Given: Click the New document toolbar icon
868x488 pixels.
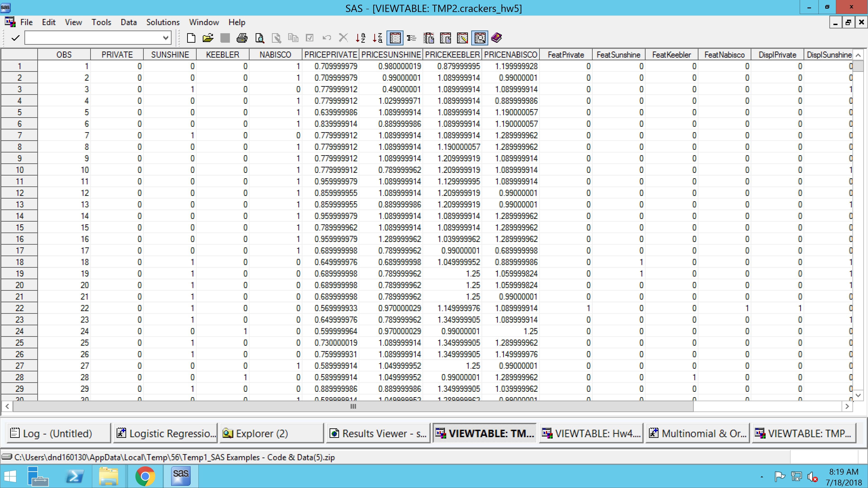Looking at the screenshot, I should pos(191,38).
